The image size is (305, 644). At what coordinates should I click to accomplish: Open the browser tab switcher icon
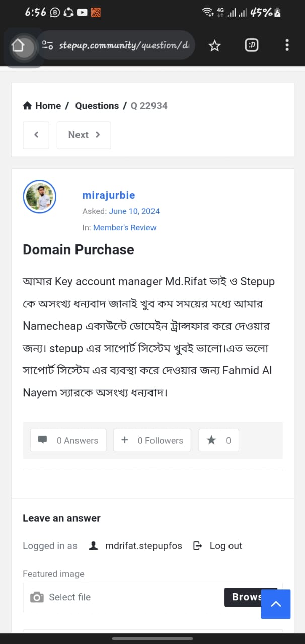252,46
